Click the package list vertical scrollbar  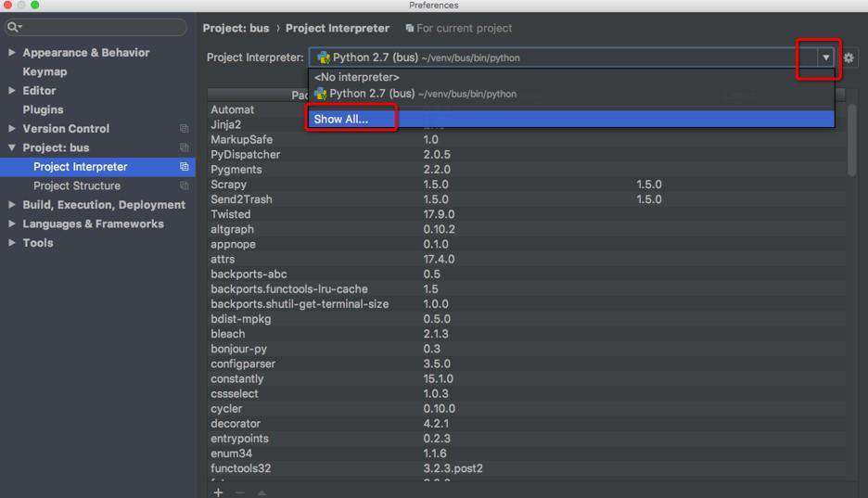click(x=851, y=141)
